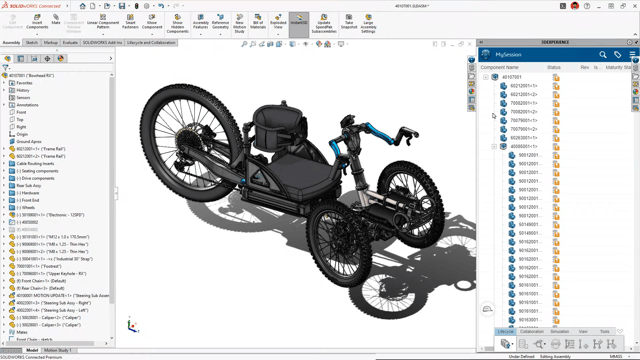The image size is (640, 360).
Task: Select Ground Aprox in feature tree
Action: 29,142
